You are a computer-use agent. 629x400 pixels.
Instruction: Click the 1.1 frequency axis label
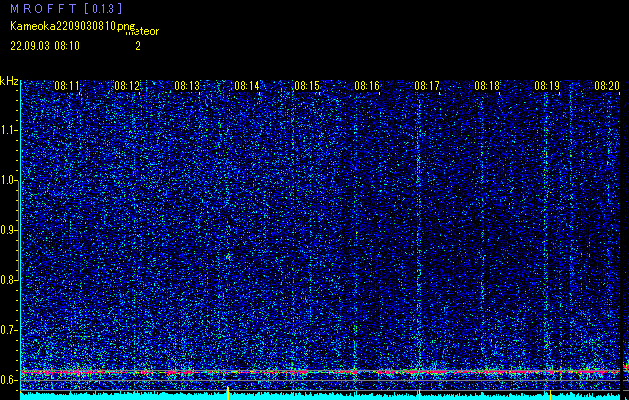point(8,130)
